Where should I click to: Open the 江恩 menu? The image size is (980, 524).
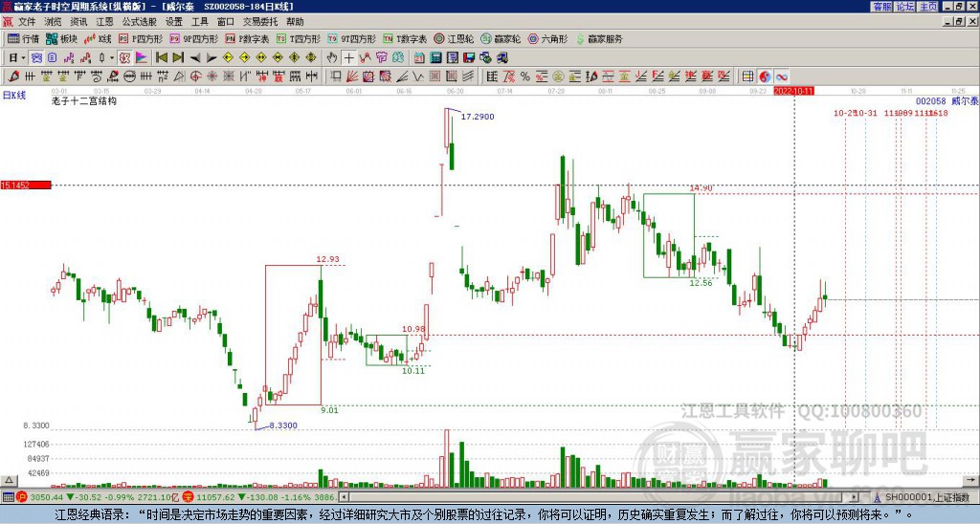point(104,22)
